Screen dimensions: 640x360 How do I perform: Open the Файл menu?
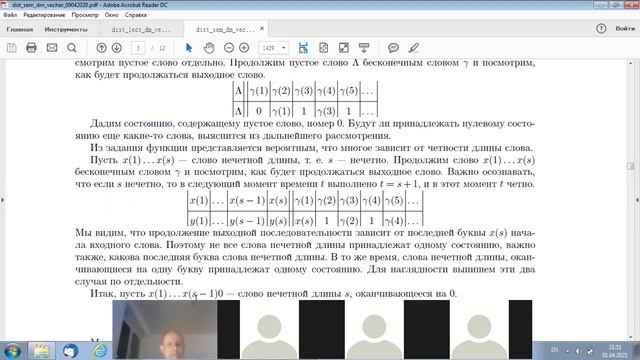10,15
